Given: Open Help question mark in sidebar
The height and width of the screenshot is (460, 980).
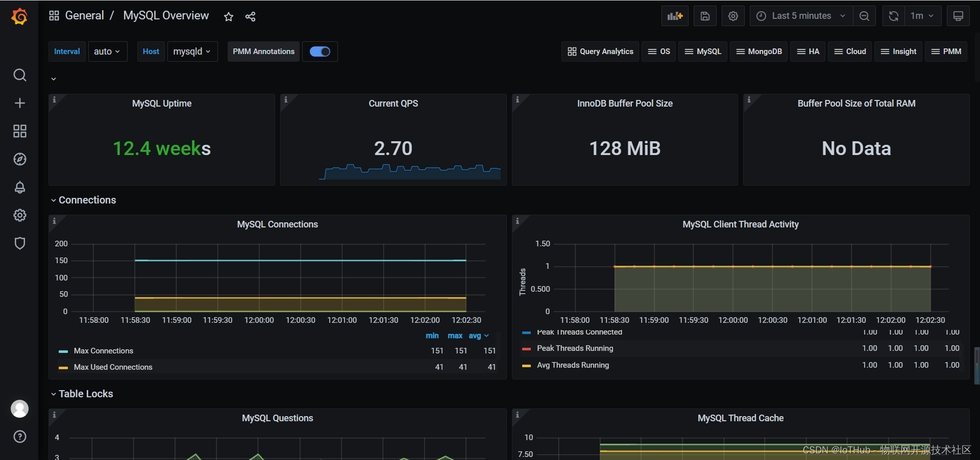Looking at the screenshot, I should (x=19, y=437).
